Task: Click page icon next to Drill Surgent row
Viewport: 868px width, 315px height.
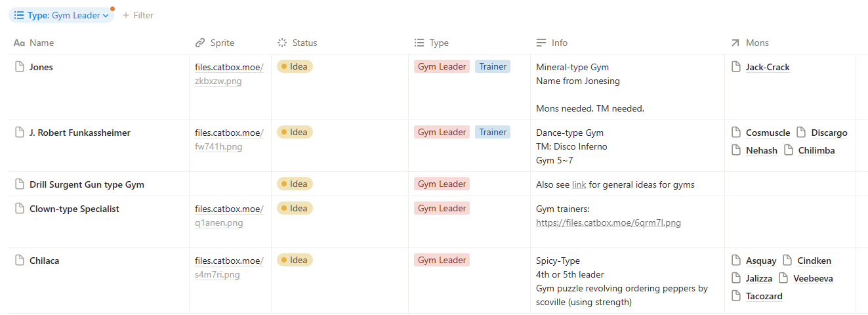Action: click(20, 184)
